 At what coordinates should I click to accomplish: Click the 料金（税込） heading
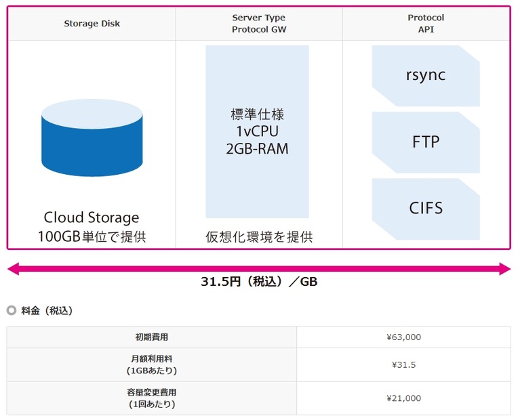pos(47,311)
